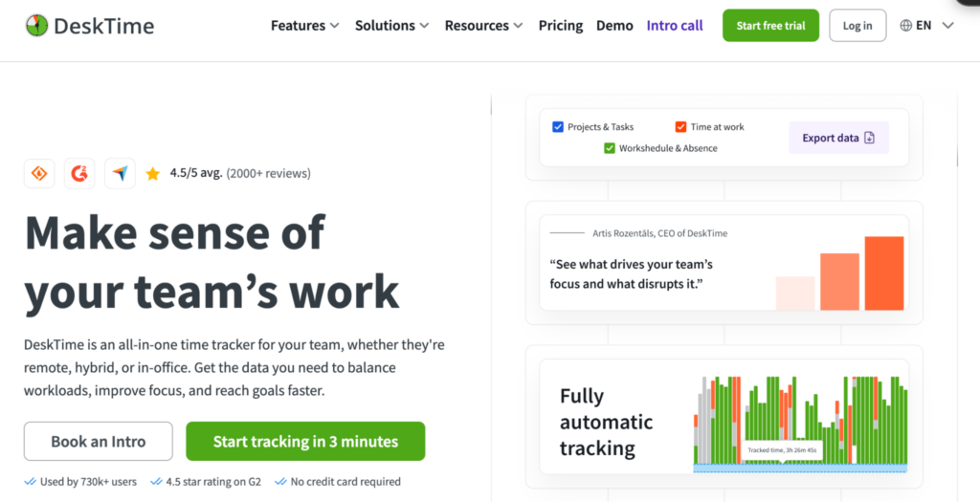
Task: Click the checkmark icon beside No credit card required
Action: [x=280, y=482]
